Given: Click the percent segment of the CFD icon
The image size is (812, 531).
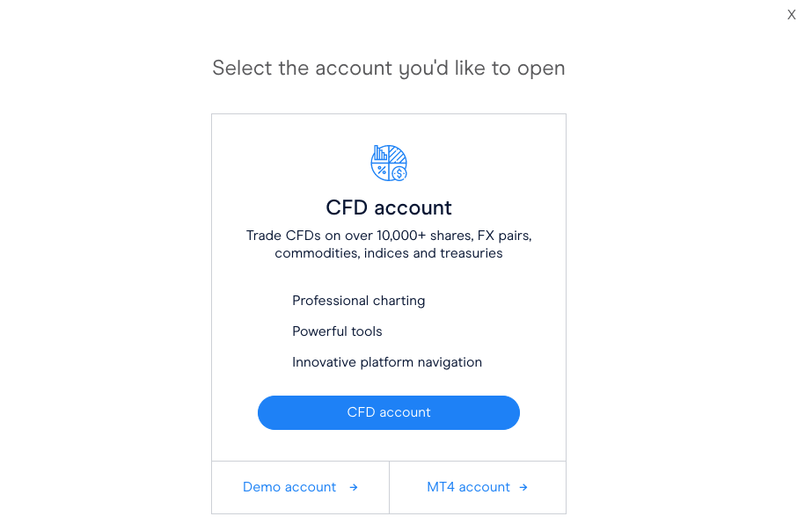Looking at the screenshot, I should [381, 171].
